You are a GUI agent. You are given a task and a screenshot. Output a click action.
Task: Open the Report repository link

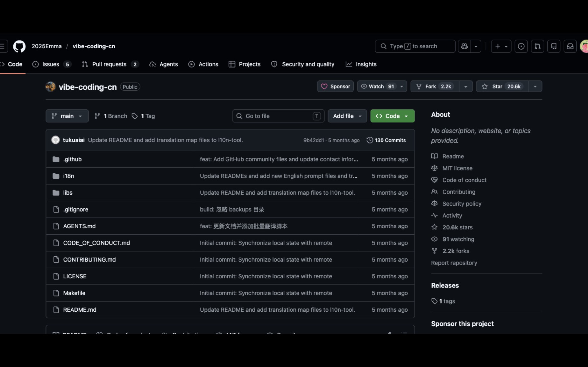[454, 263]
